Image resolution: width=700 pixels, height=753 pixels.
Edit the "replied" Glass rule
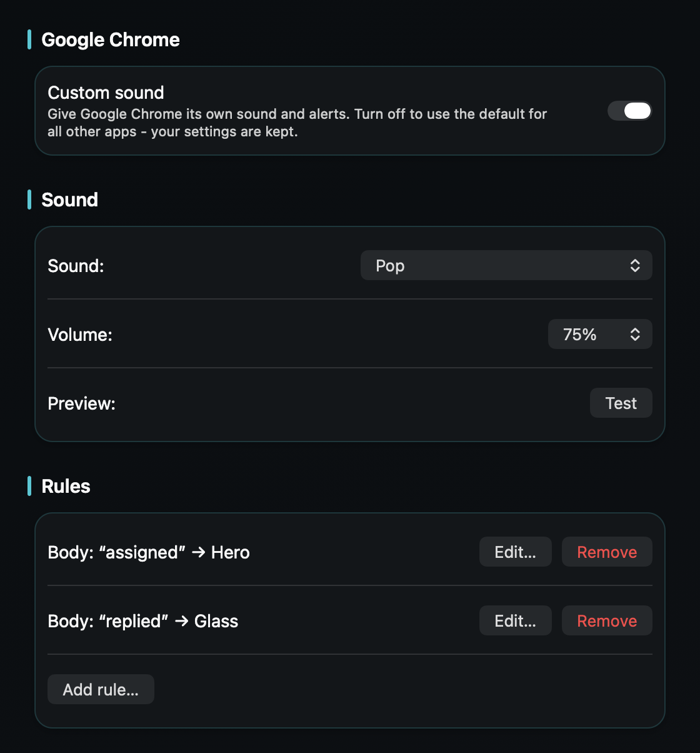point(515,621)
